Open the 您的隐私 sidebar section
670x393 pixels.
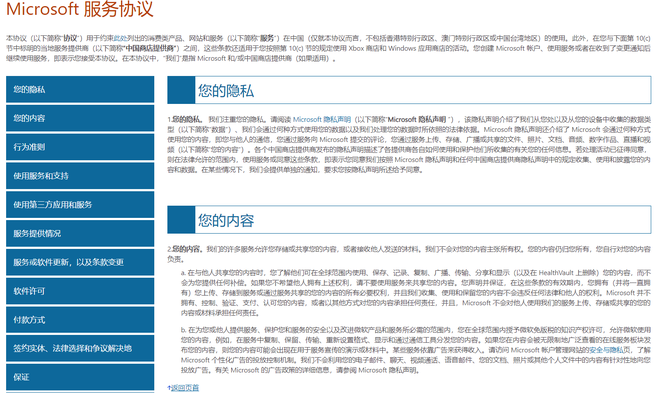click(80, 89)
